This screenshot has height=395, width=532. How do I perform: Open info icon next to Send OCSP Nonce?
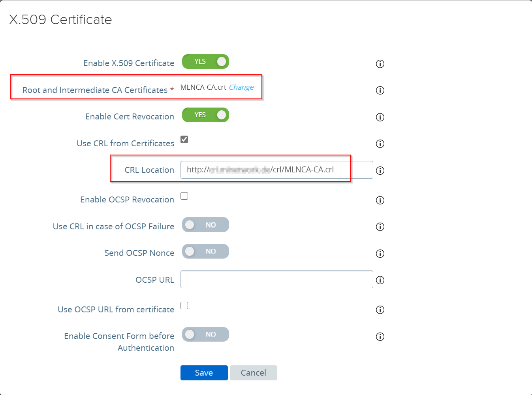pos(380,253)
